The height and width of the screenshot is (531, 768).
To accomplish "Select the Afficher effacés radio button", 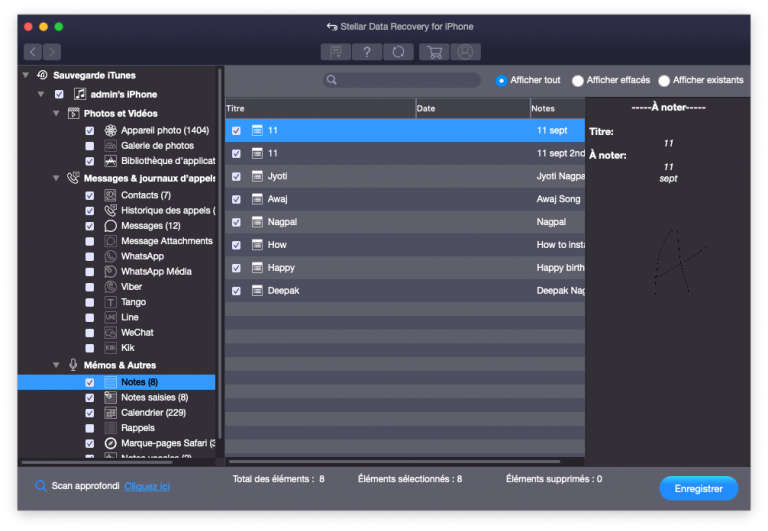I will pyautogui.click(x=578, y=80).
